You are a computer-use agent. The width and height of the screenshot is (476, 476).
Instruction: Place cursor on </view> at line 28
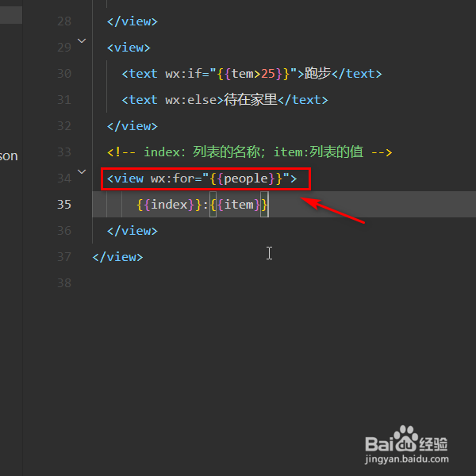[x=132, y=21]
